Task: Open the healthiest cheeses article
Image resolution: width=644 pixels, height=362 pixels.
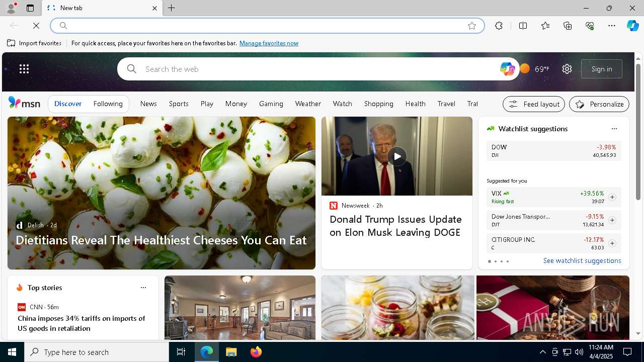Action: pyautogui.click(x=161, y=240)
